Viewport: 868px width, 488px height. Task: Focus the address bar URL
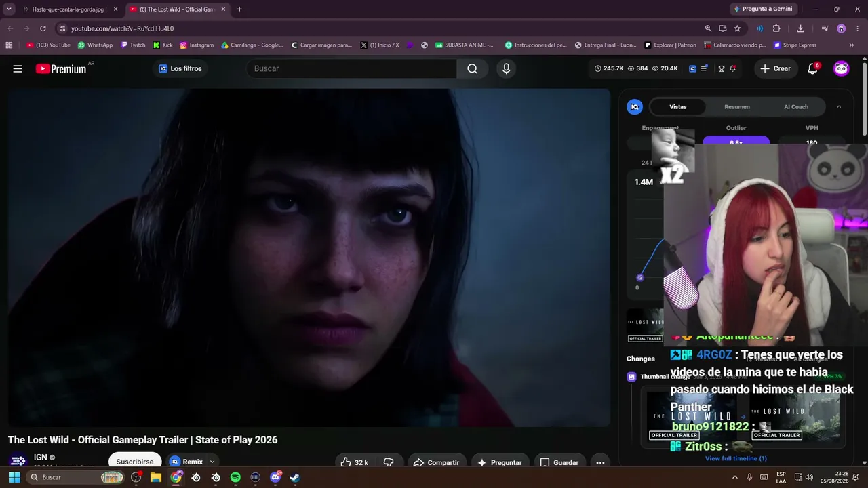(122, 28)
